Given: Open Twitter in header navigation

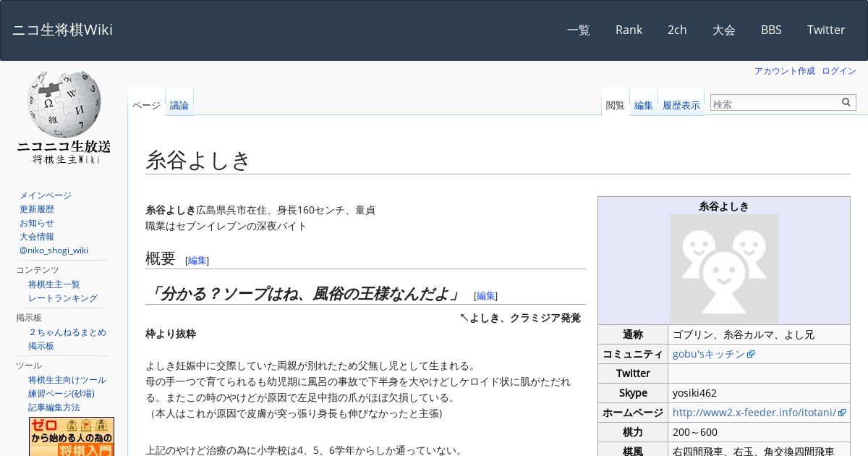Looking at the screenshot, I should (826, 30).
